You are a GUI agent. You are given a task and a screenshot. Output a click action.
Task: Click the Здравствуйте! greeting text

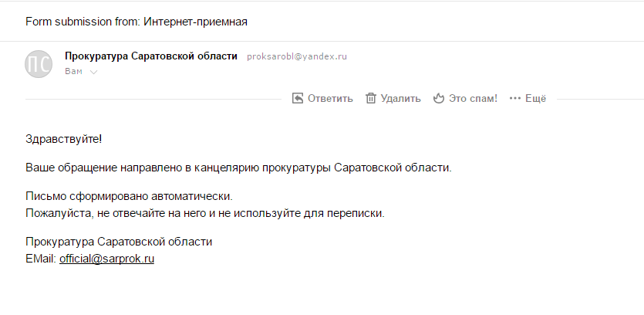pyautogui.click(x=64, y=139)
